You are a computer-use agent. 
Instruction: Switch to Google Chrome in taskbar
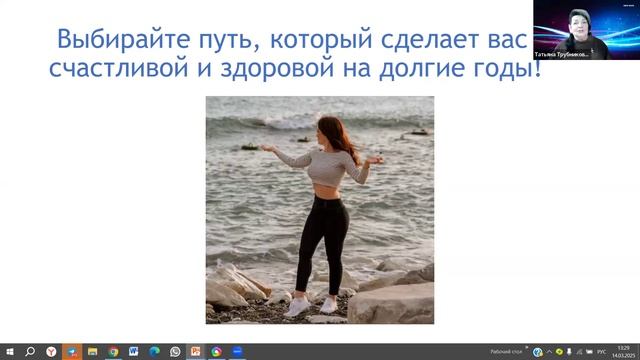click(113, 351)
